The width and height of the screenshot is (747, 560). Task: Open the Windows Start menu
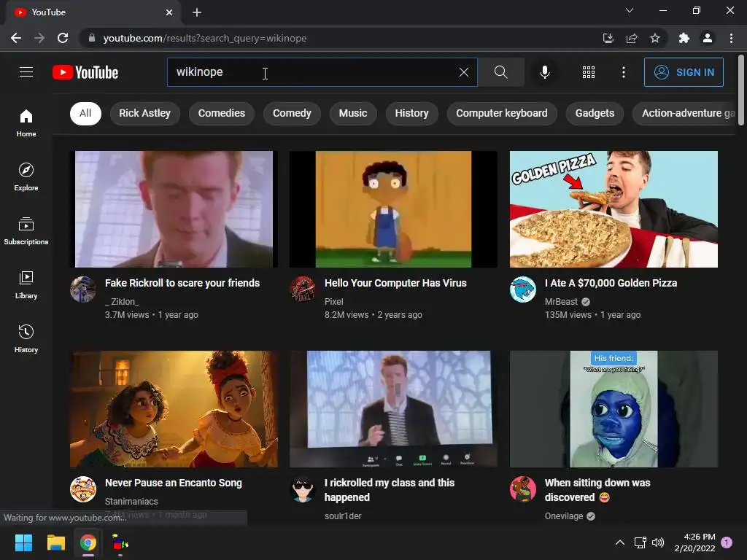click(x=23, y=542)
